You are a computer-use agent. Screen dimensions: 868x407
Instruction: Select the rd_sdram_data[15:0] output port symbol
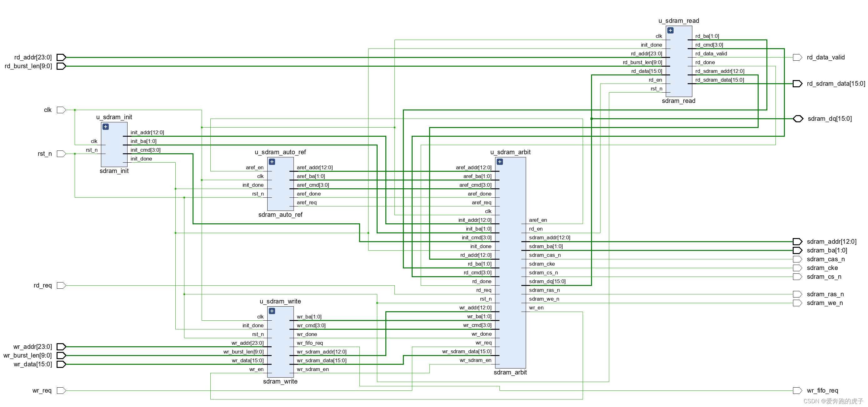pyautogui.click(x=798, y=84)
